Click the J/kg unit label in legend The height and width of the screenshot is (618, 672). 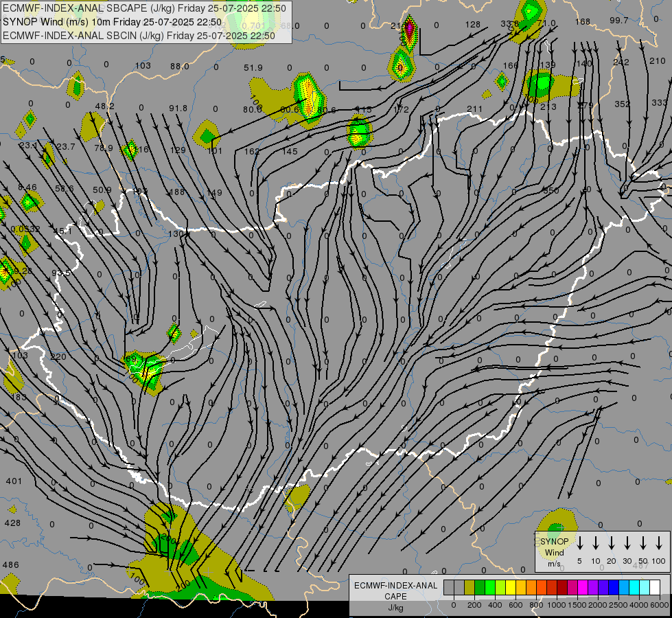(x=395, y=608)
